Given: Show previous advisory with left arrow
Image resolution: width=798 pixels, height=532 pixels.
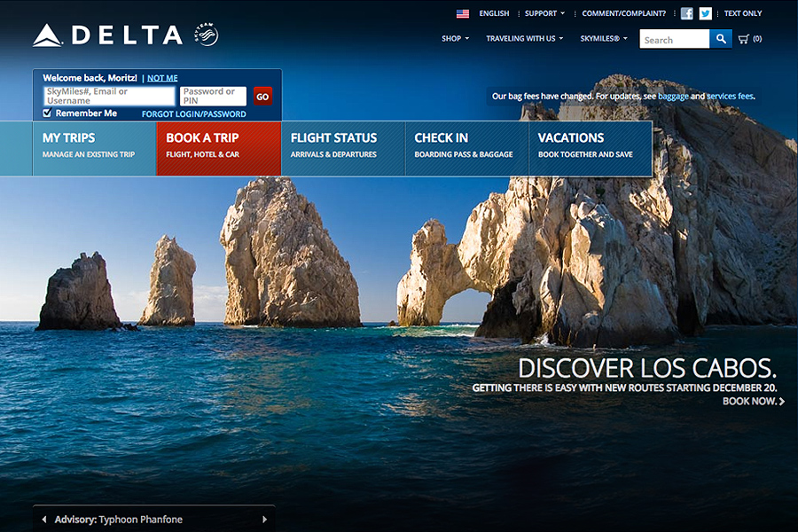Looking at the screenshot, I should click(x=44, y=520).
